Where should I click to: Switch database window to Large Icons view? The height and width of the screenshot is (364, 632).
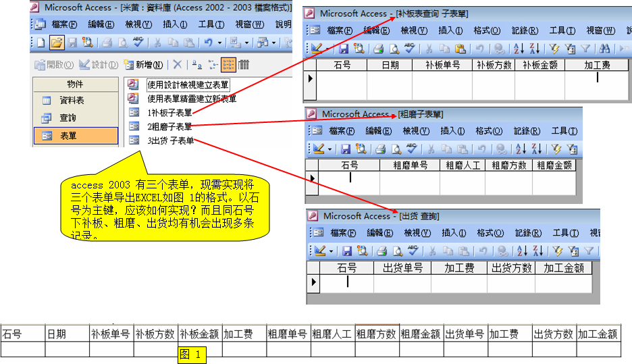coord(195,65)
